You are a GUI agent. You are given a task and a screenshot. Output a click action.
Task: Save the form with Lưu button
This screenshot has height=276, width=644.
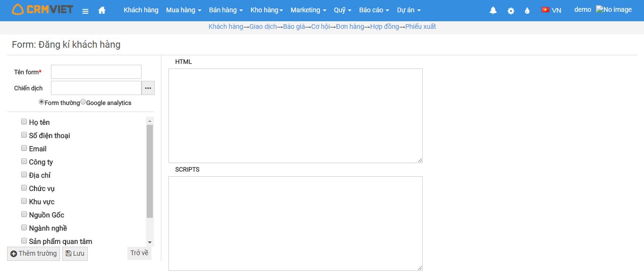75,254
